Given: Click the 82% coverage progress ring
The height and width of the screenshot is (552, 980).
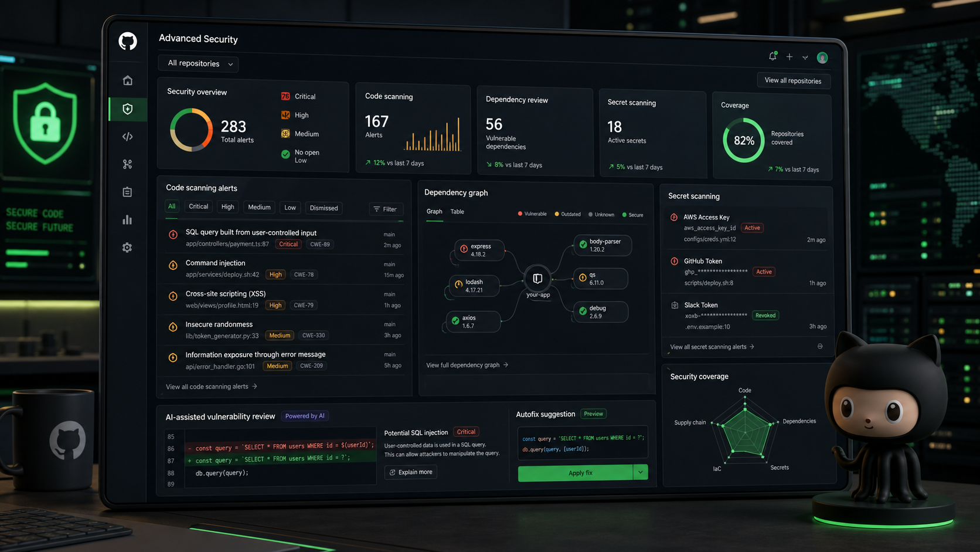Looking at the screenshot, I should 744,140.
